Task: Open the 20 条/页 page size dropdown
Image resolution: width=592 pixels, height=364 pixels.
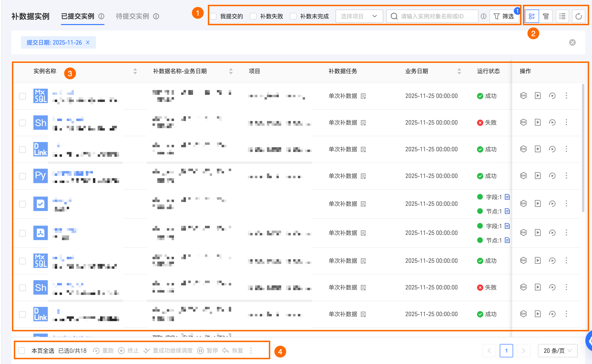Action: (557, 350)
